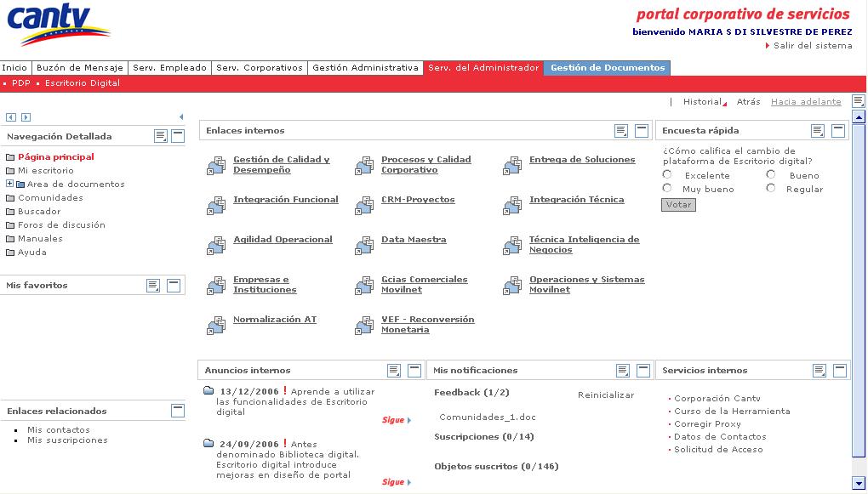
Task: Click the page options icon beside Hacia adelante
Action: point(858,101)
